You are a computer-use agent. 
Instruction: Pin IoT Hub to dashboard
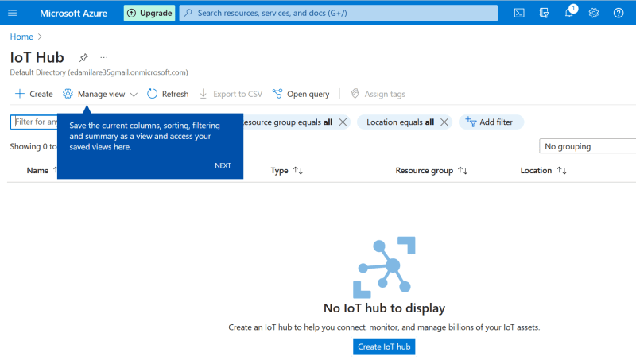(x=83, y=57)
